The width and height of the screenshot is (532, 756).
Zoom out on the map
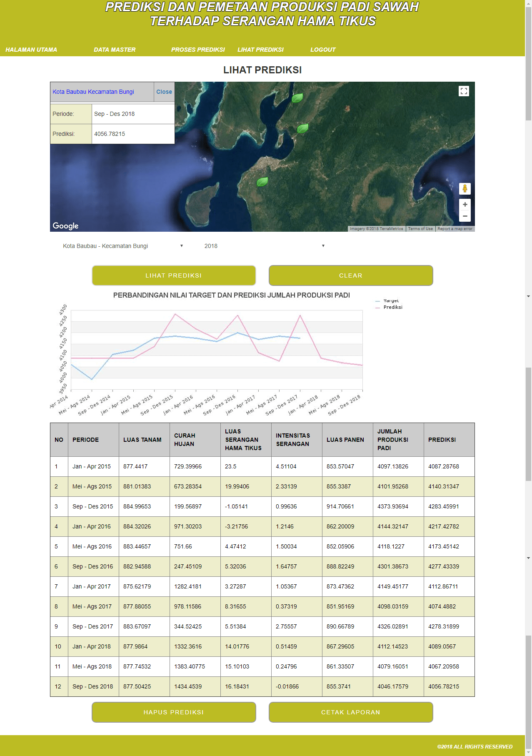tap(465, 216)
